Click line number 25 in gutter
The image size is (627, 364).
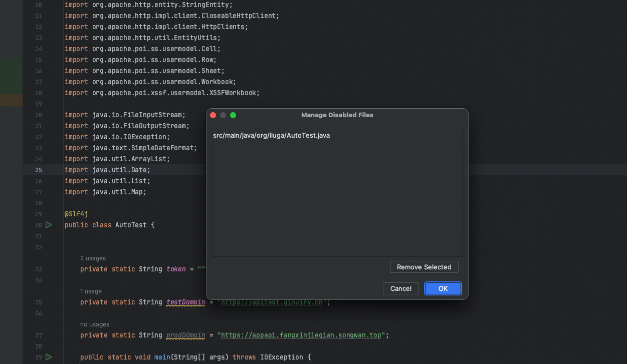point(39,170)
